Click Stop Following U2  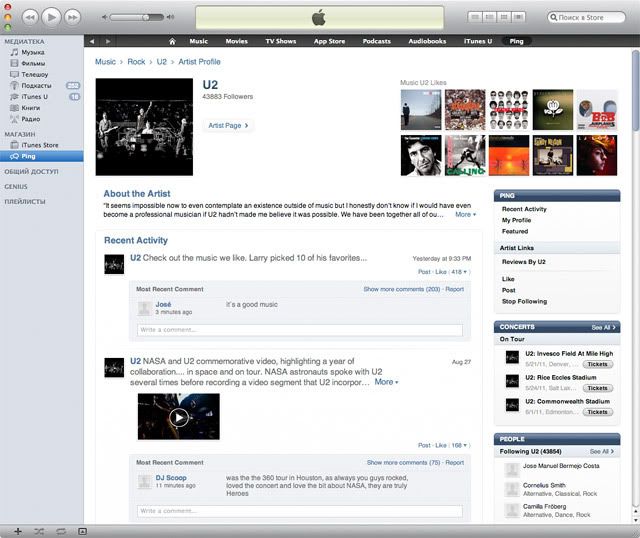point(524,301)
